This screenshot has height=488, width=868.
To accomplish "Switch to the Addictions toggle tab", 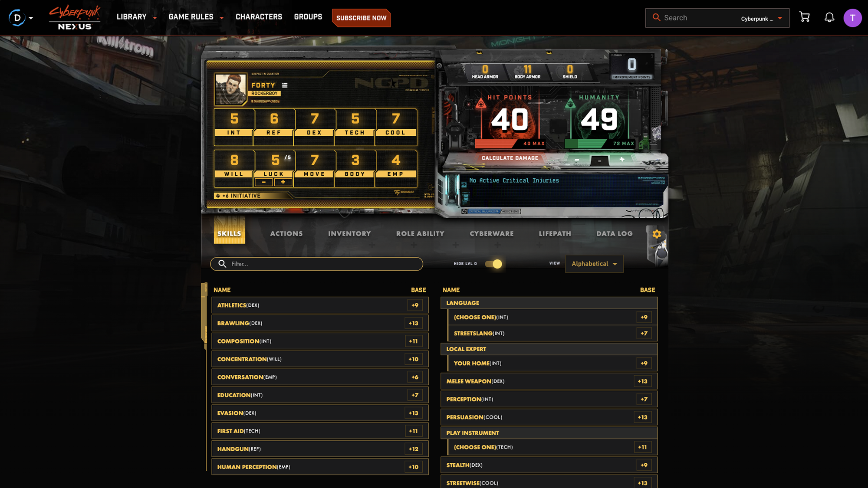I will click(x=510, y=212).
